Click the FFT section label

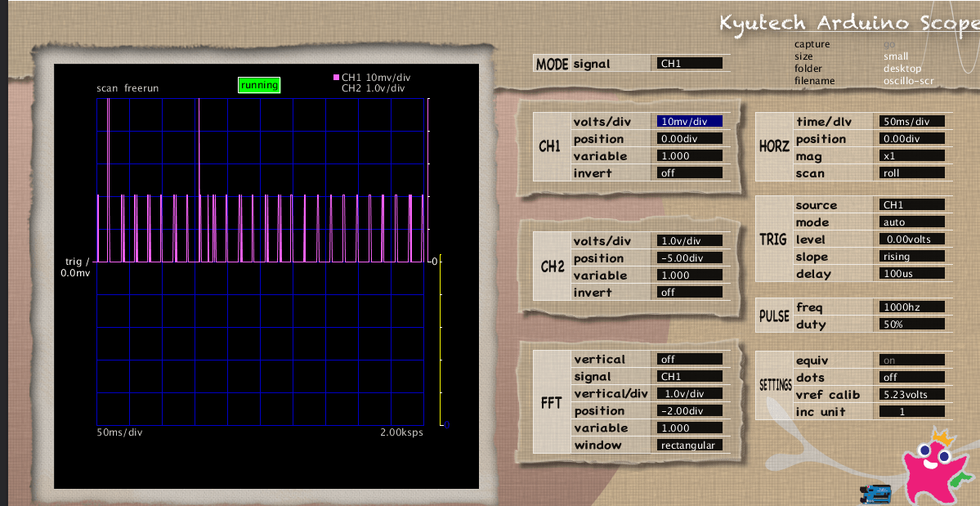(x=551, y=402)
